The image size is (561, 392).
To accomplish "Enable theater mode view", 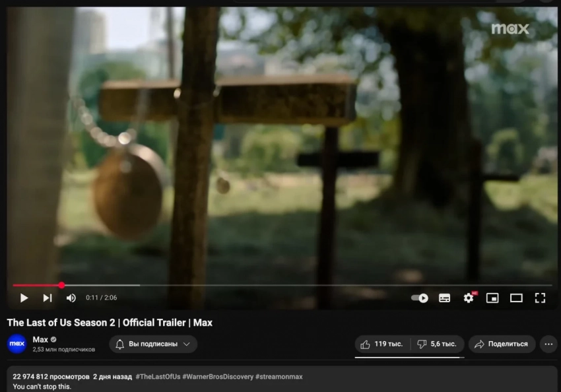I will coord(516,298).
